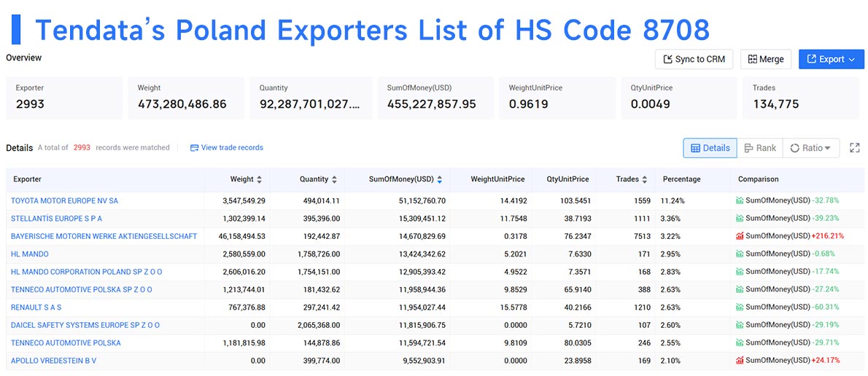Sort by Trades column arrows
This screenshot has width=868, height=376.
[x=645, y=180]
